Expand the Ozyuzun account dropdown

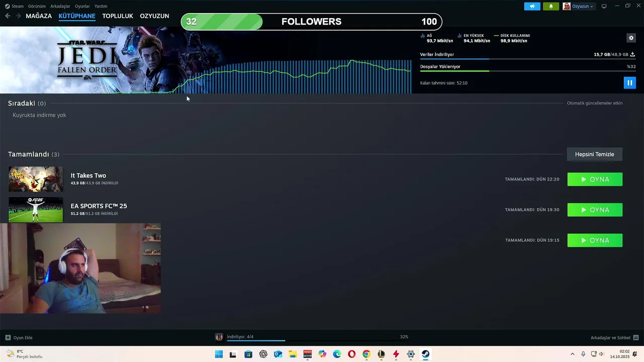tap(583, 7)
